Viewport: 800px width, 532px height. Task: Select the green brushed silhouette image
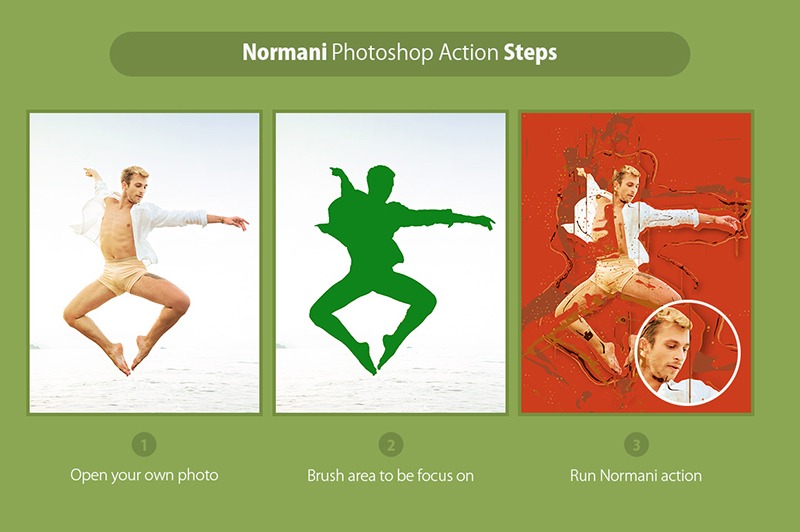tap(391, 263)
